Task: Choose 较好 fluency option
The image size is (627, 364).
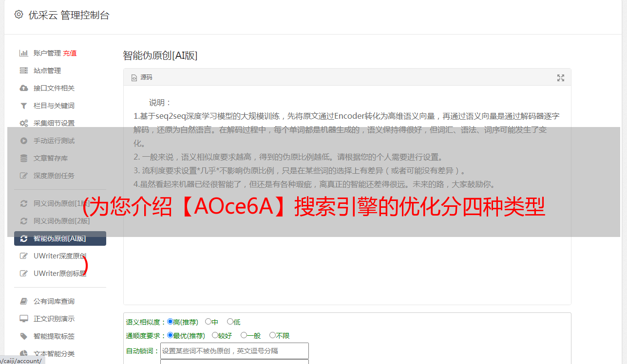Action: coord(215,335)
